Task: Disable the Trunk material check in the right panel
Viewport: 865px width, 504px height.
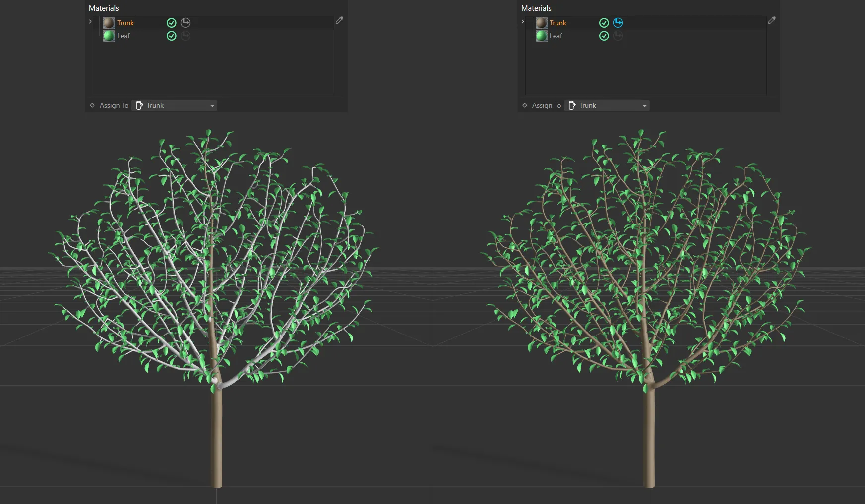Action: [604, 22]
